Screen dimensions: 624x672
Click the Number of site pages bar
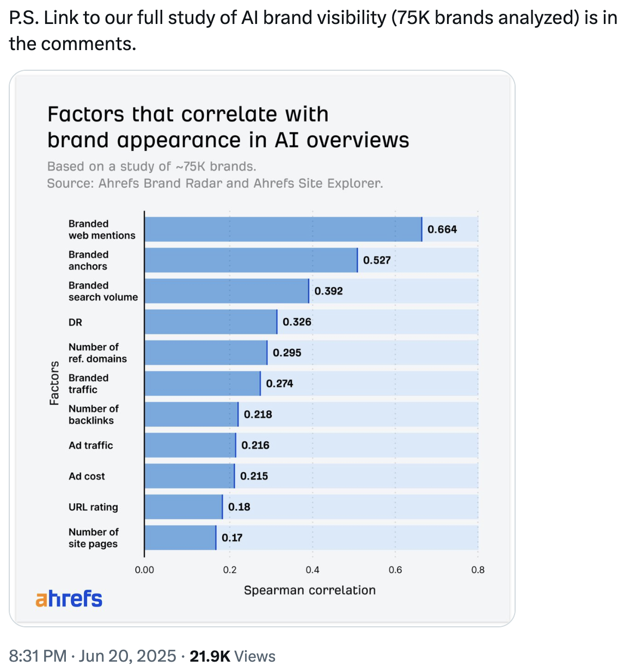coord(180,537)
